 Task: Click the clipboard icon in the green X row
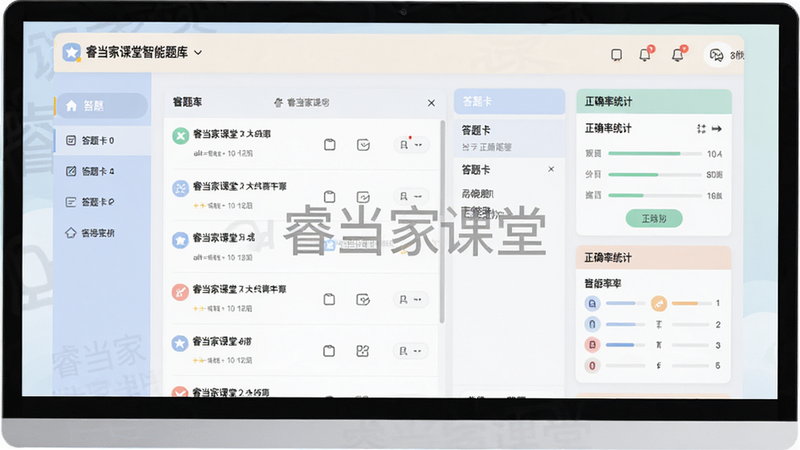pos(330,145)
